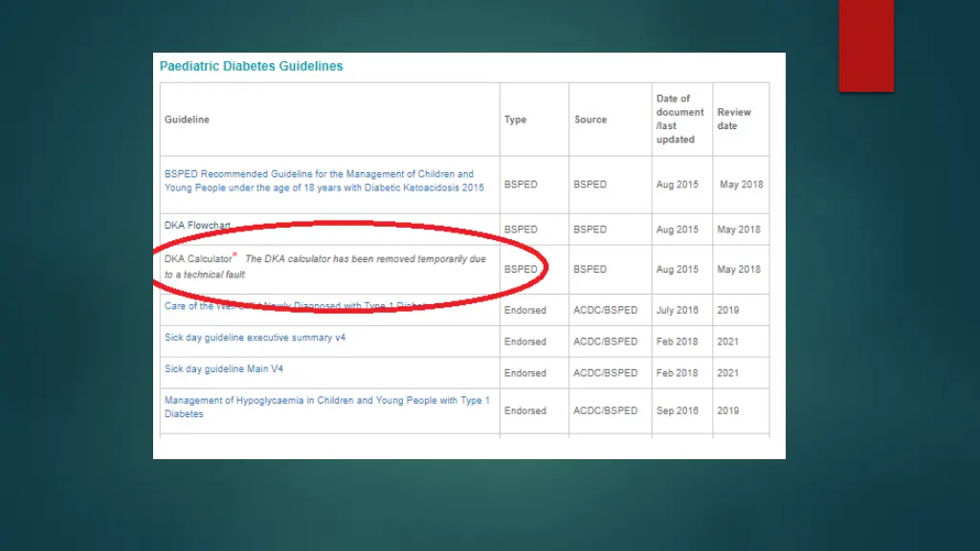Viewport: 980px width, 551px height.
Task: Click the calculator removed temporarily note
Action: (x=325, y=267)
